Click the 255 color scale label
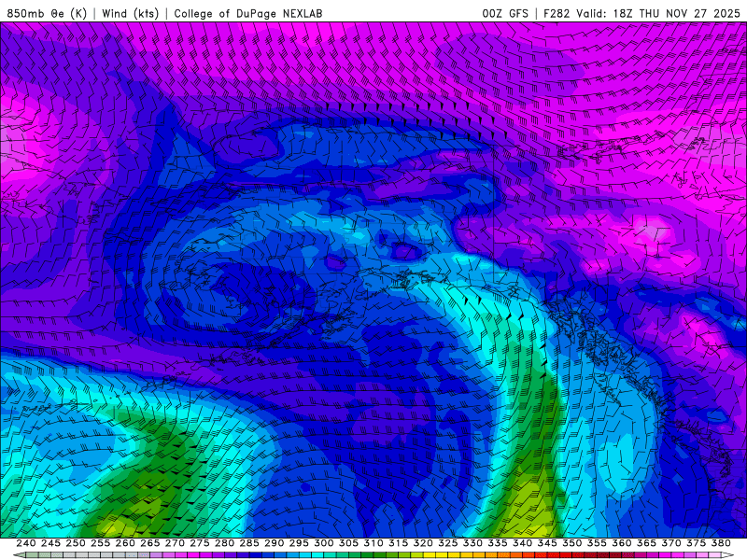747x560 pixels. [100, 543]
